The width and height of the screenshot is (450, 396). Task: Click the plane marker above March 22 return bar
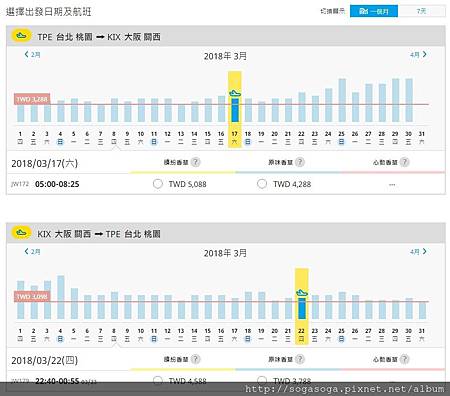pyautogui.click(x=302, y=292)
